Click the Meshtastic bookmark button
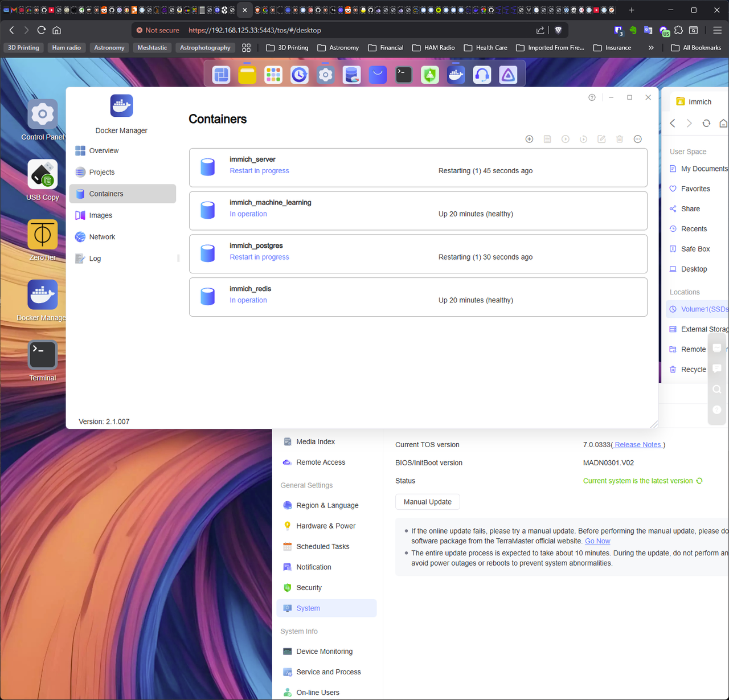The image size is (729, 700). pyautogui.click(x=152, y=48)
